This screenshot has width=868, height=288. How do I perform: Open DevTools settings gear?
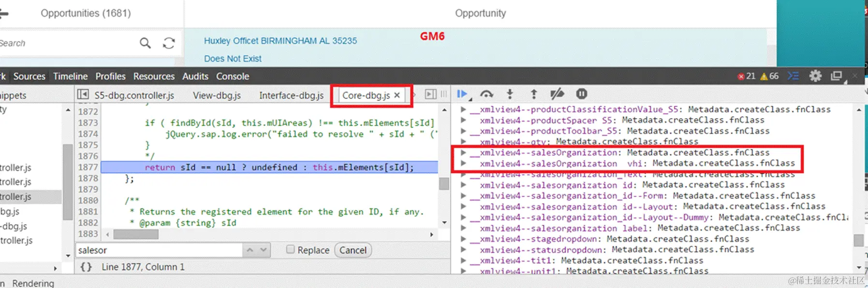click(x=815, y=76)
